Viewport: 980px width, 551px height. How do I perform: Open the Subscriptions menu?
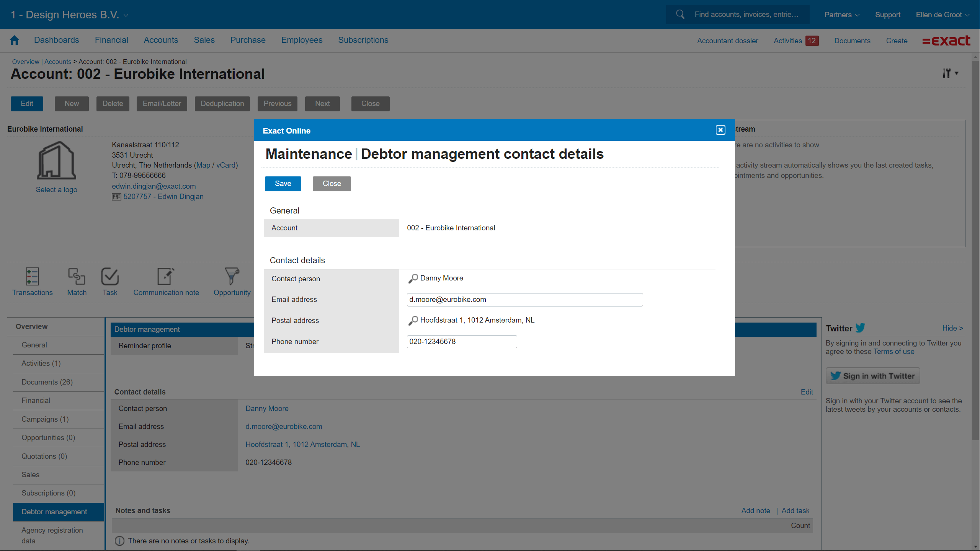pyautogui.click(x=363, y=40)
